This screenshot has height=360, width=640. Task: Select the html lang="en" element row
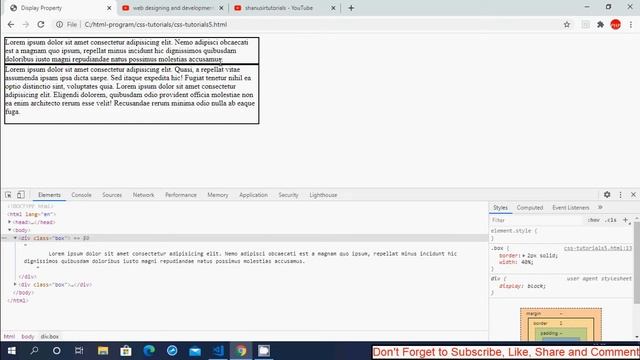32,214
